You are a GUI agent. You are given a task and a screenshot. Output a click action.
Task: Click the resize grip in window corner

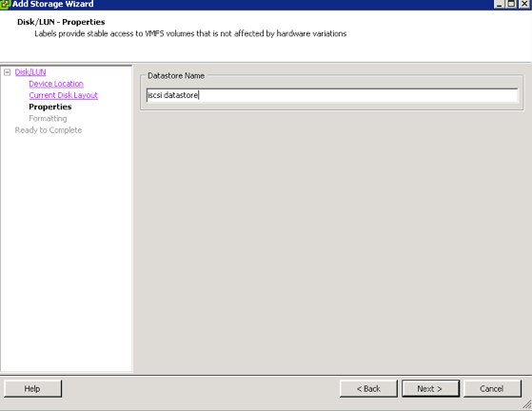pyautogui.click(x=526, y=404)
